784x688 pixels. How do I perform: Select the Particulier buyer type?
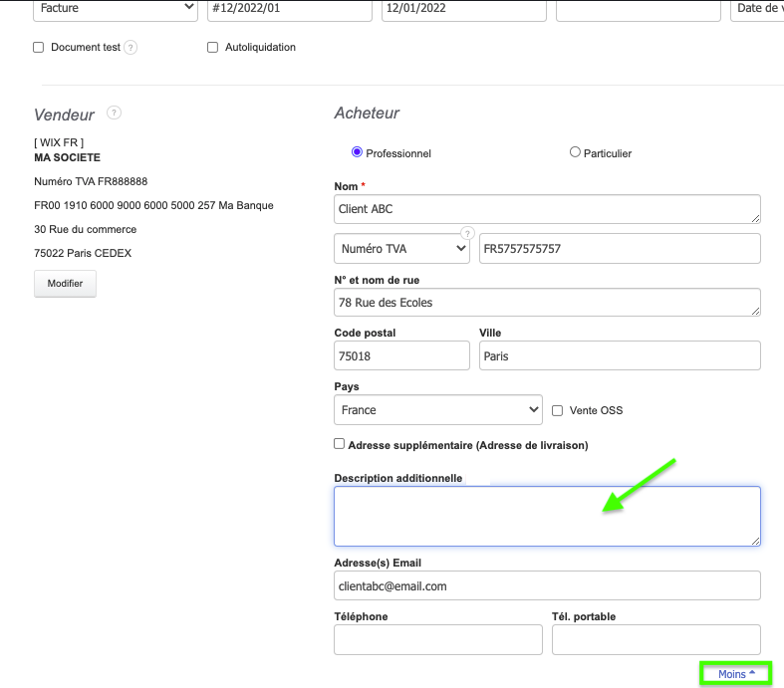point(575,152)
